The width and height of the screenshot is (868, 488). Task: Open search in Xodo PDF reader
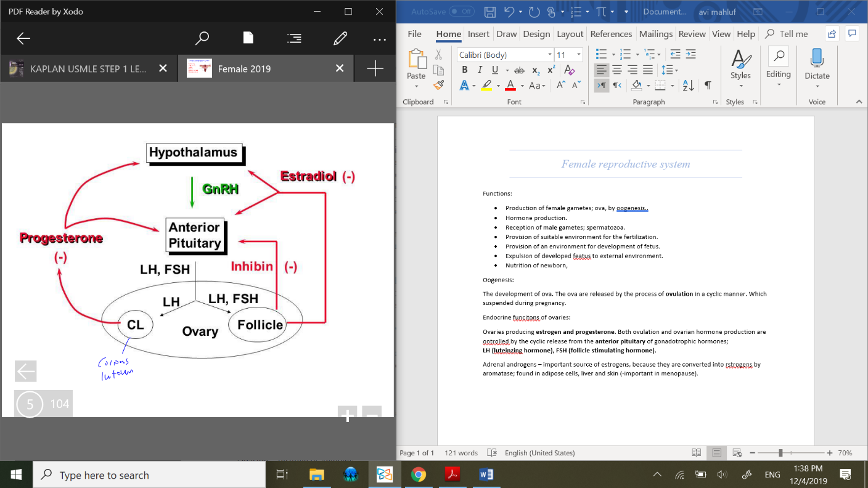(x=202, y=39)
